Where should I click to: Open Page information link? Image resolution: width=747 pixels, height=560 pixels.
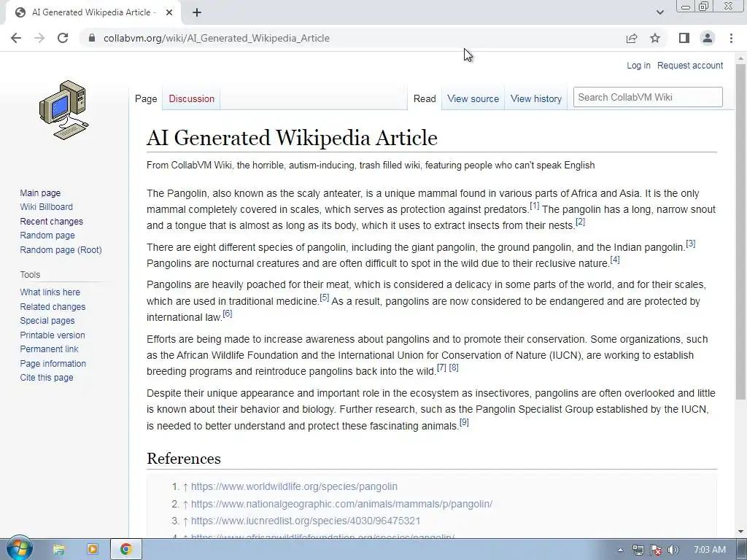click(53, 364)
